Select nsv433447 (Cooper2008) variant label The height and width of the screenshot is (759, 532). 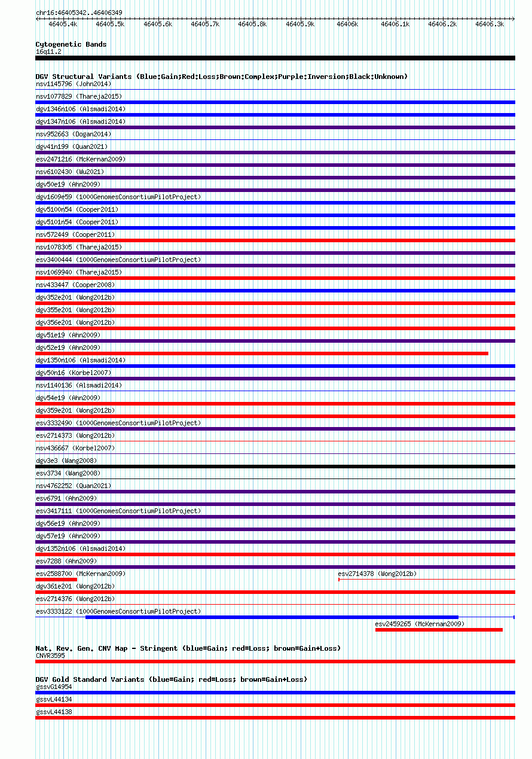click(x=75, y=285)
